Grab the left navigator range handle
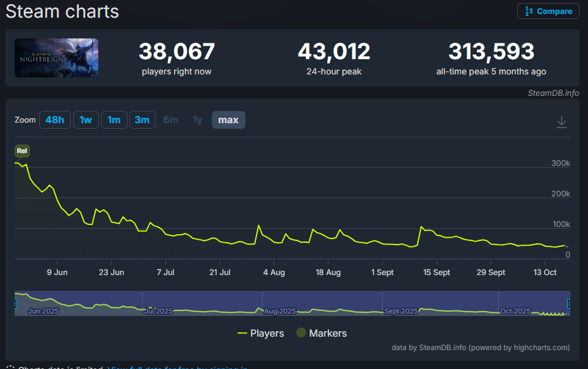 pyautogui.click(x=15, y=304)
